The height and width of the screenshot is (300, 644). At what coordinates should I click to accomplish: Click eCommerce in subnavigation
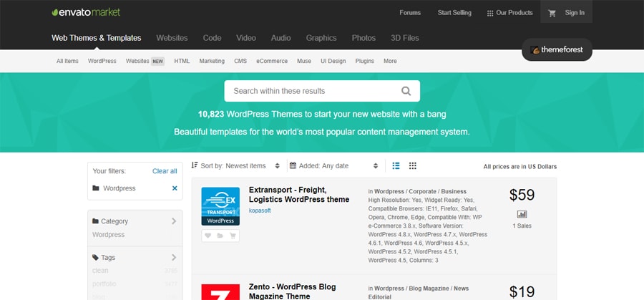(272, 61)
